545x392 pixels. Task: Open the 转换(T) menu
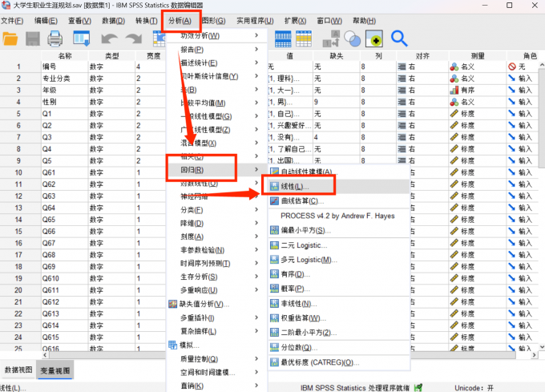[x=147, y=21]
